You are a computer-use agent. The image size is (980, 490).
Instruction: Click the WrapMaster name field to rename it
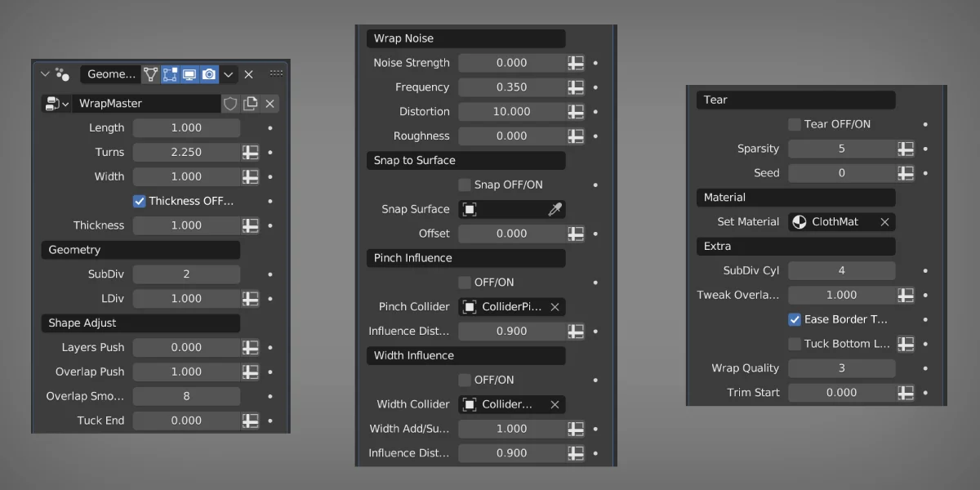[147, 103]
